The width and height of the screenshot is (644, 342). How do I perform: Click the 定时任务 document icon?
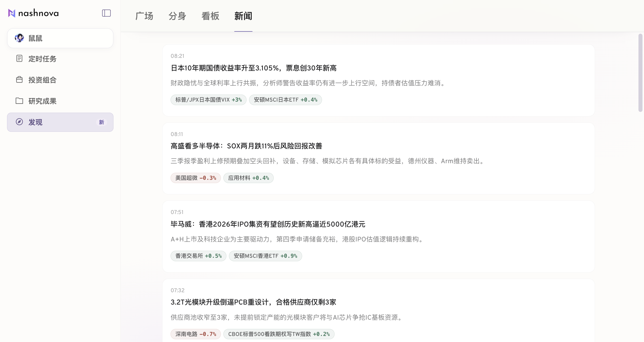[19, 59]
